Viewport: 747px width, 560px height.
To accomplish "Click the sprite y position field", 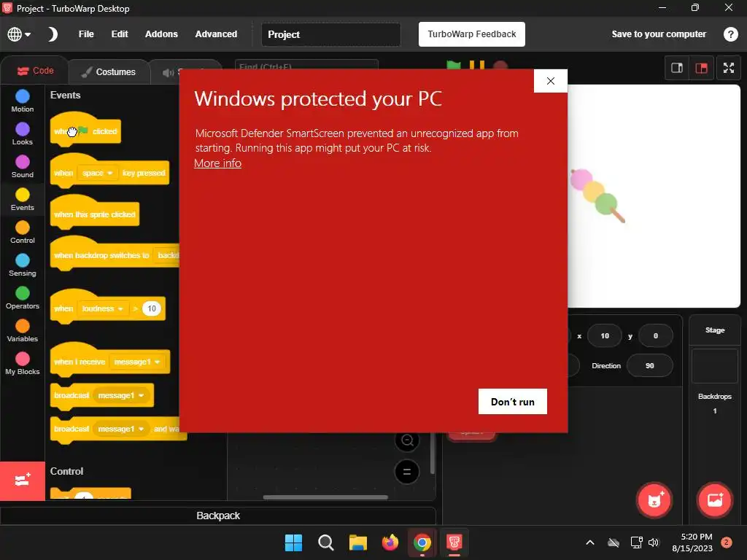I will (x=656, y=335).
